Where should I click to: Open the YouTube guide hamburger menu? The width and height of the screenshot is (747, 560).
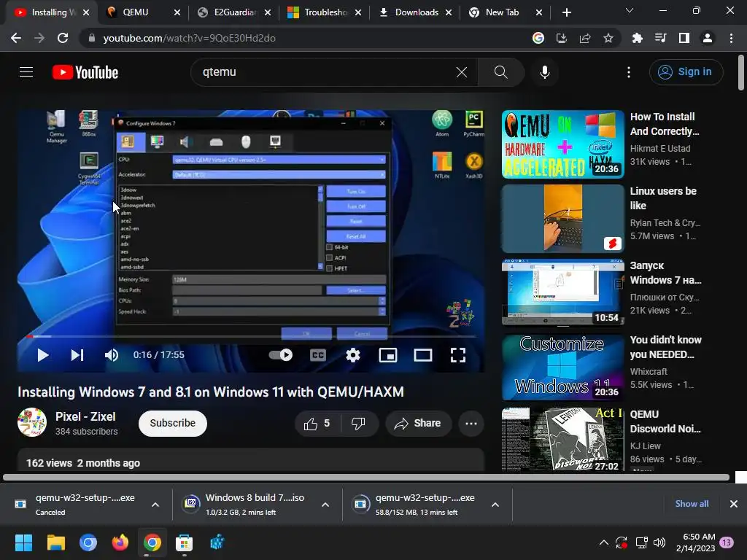tap(26, 72)
